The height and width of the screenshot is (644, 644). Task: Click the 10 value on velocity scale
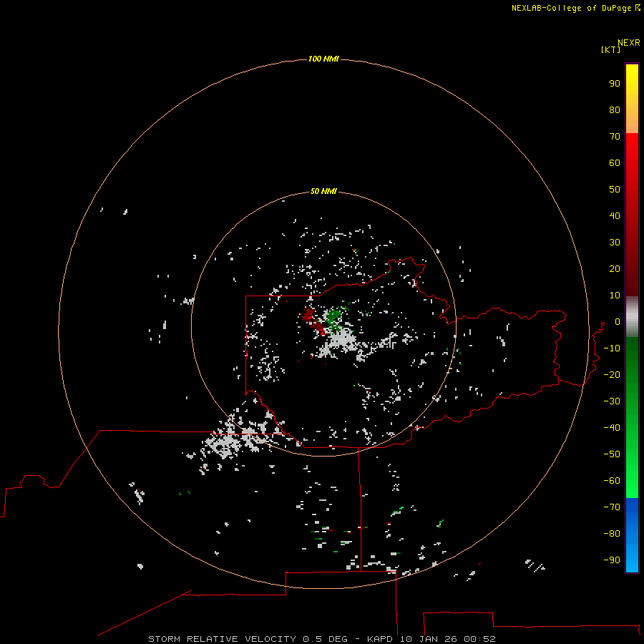tap(615, 296)
